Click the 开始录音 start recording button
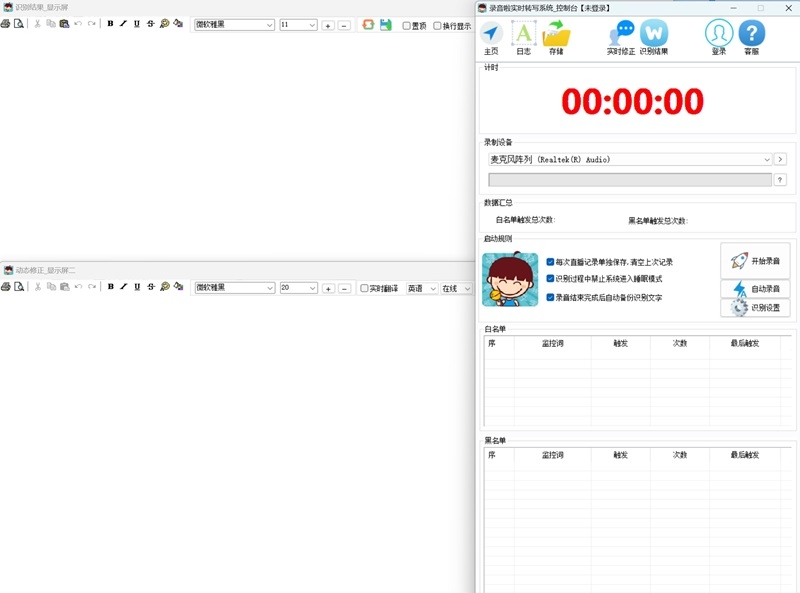The width and height of the screenshot is (800, 593). click(x=752, y=259)
